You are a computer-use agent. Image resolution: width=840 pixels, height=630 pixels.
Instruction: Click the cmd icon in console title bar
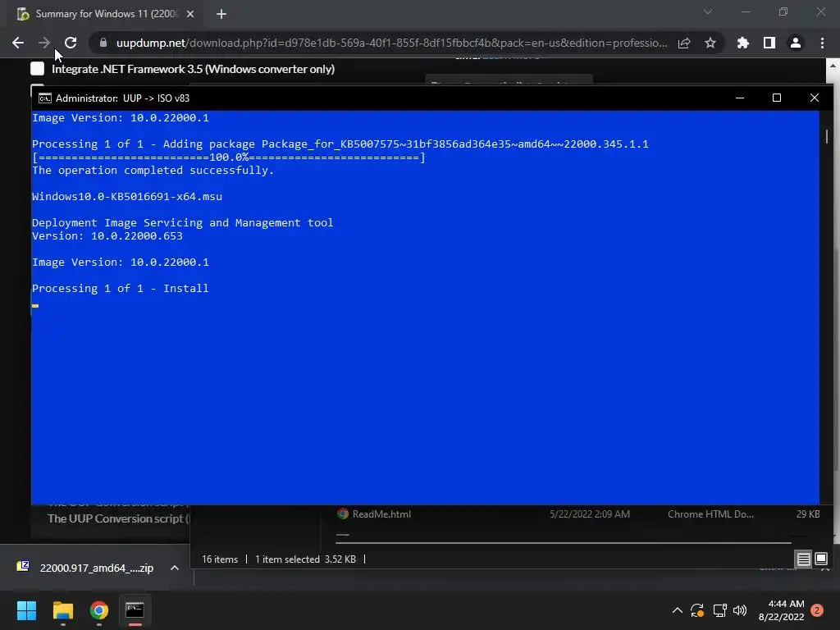(x=45, y=98)
